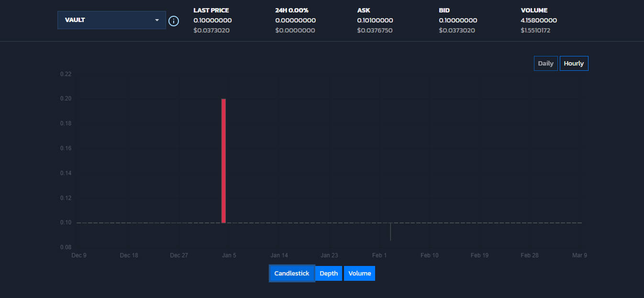Image resolution: width=644 pixels, height=298 pixels.
Task: Click the 24H 0.00% label
Action: 292,10
